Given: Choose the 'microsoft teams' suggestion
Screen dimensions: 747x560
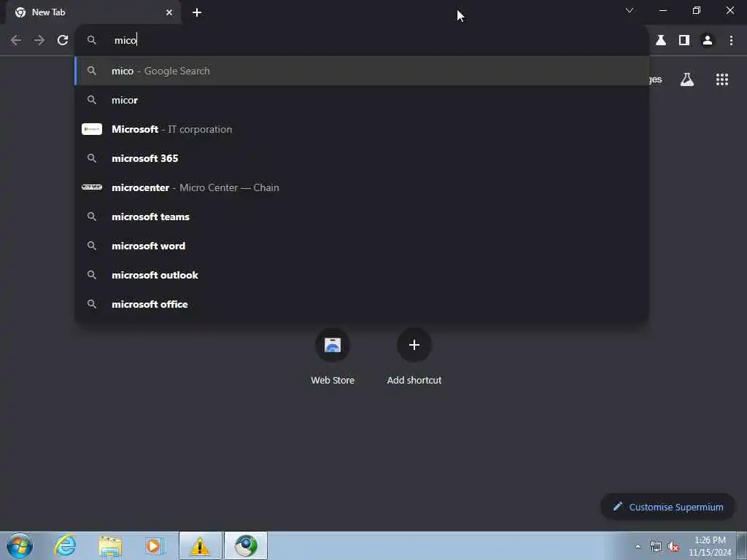Looking at the screenshot, I should coord(362,217).
